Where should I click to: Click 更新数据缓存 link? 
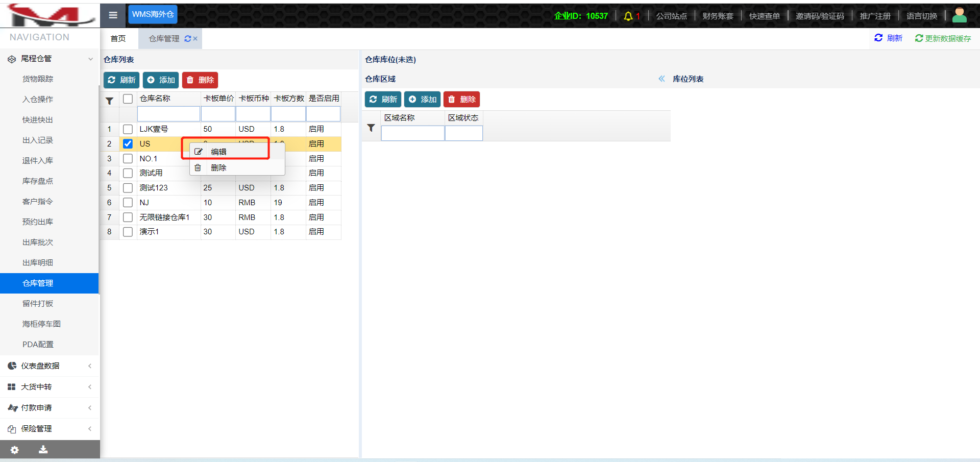click(x=943, y=38)
